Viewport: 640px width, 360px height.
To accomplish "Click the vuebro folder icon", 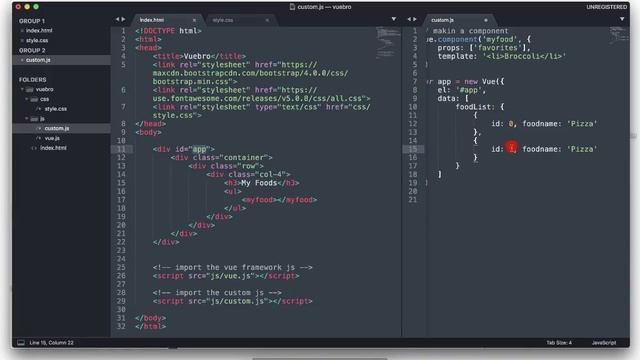I will coord(29,89).
